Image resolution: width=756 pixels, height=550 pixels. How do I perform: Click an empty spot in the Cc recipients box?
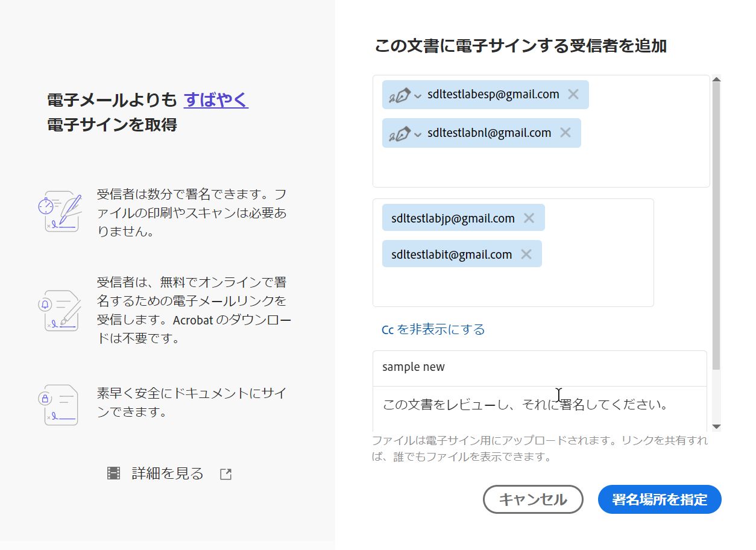point(597,283)
